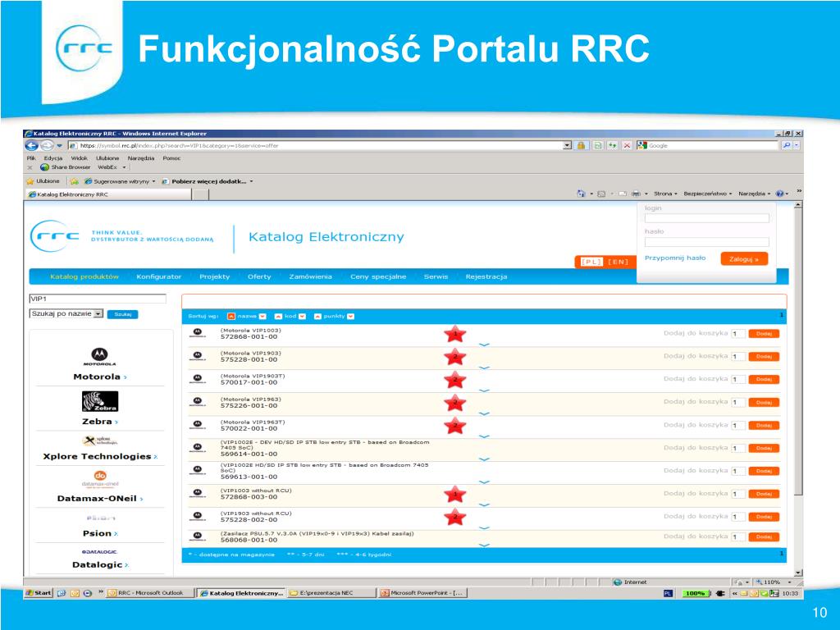Viewport: 840px width, 630px height.
Task: Click the RRC logo on the catalog page
Action: click(x=55, y=235)
